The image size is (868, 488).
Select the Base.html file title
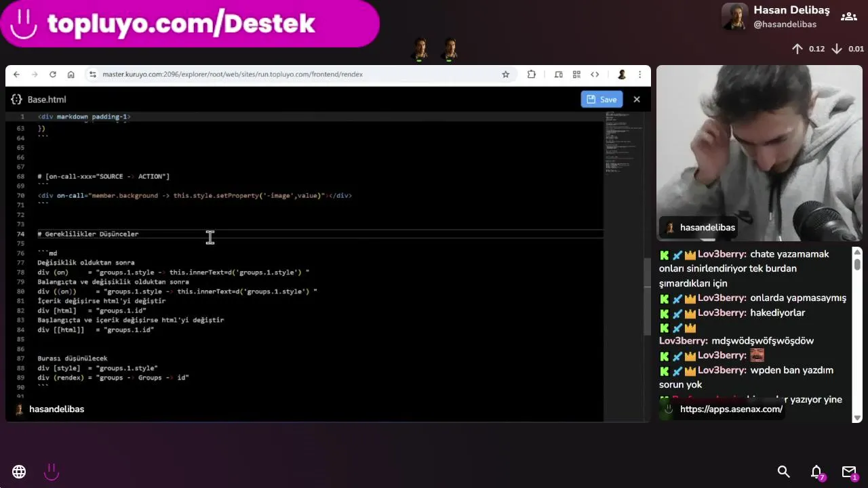47,100
